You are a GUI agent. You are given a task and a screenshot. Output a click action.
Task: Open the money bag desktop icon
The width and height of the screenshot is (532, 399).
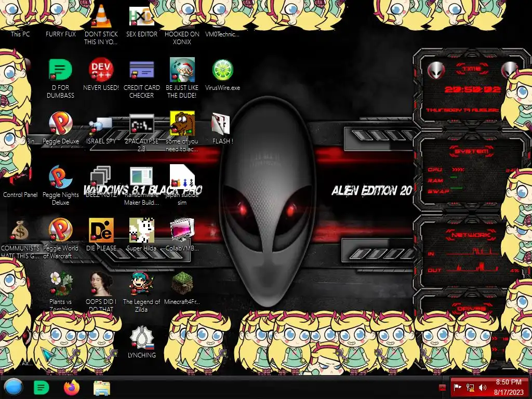coord(20,230)
